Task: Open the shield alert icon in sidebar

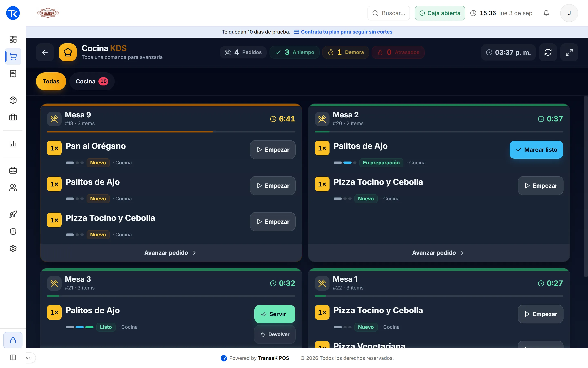Action: click(x=13, y=231)
